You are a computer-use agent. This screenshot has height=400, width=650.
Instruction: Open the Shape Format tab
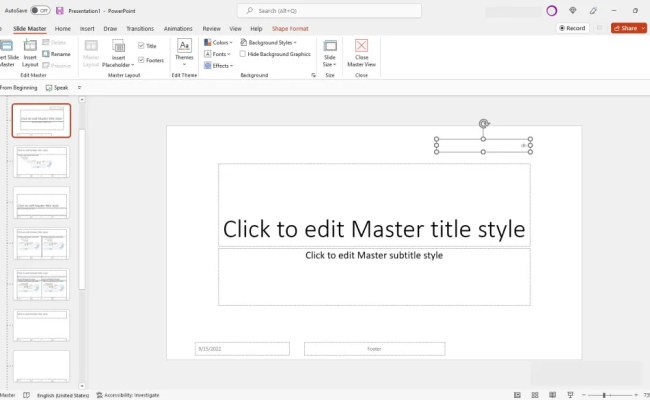(x=290, y=29)
